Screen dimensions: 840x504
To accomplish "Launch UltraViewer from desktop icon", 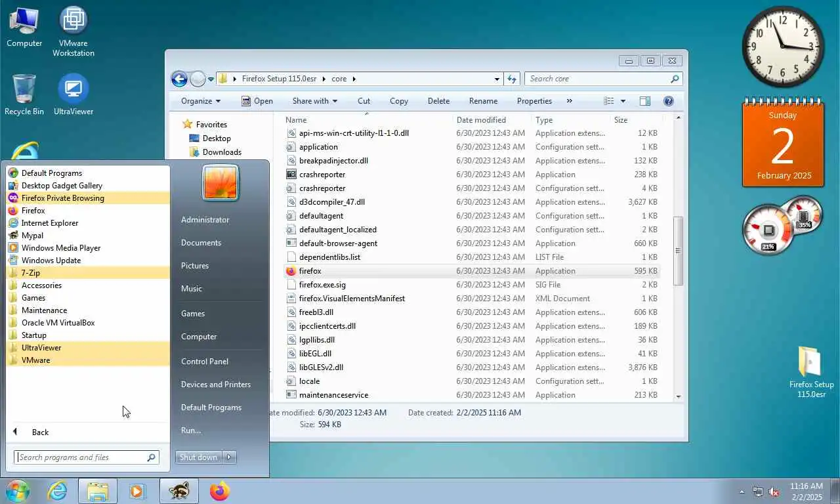I will [x=73, y=94].
